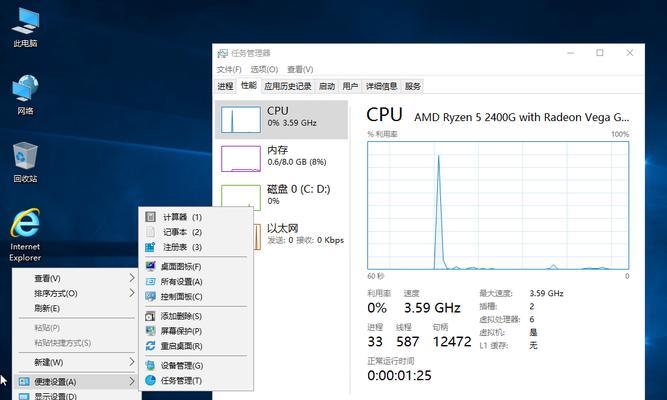667x400 pixels.
Task: Choose 刷新(E) in the context menu
Action: coord(47,308)
